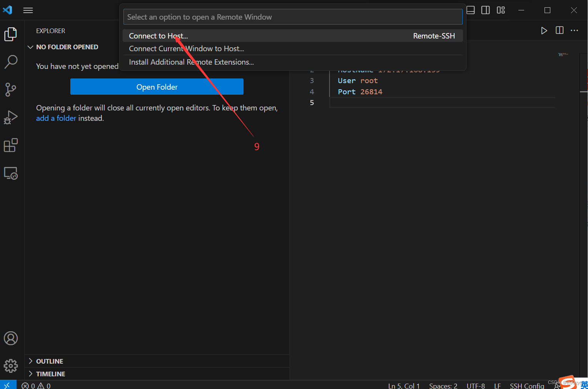Click the editor minimap preview
This screenshot has width=588, height=389.
click(x=563, y=55)
